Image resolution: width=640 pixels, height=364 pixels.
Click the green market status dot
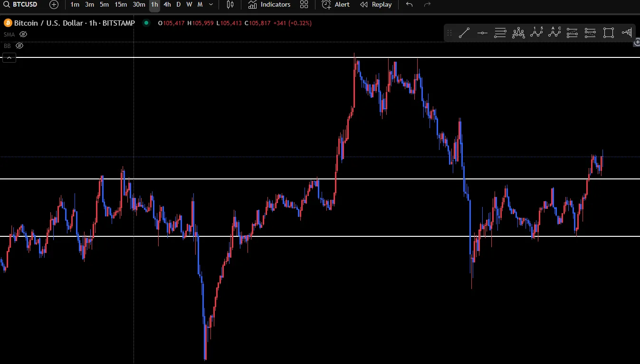click(x=146, y=23)
